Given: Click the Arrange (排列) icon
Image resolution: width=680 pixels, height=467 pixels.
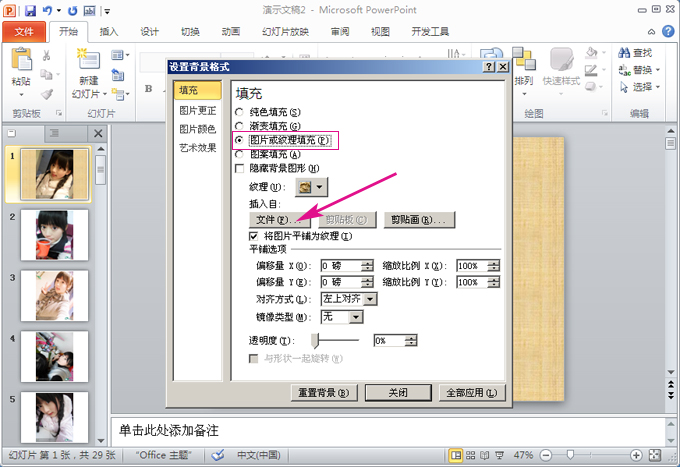Looking at the screenshot, I should pyautogui.click(x=524, y=59).
